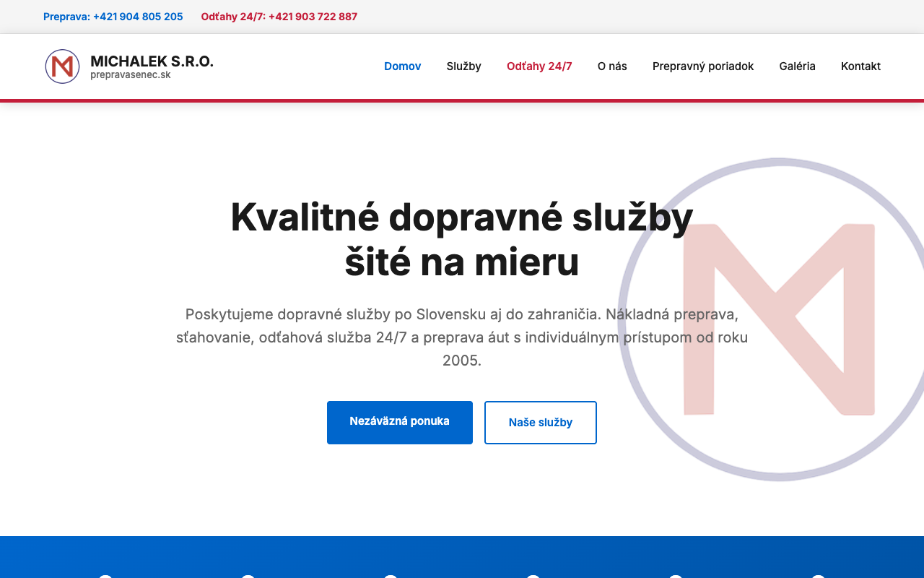
Task: Click the rightmost white icon in blue footer
Action: [x=818, y=576]
